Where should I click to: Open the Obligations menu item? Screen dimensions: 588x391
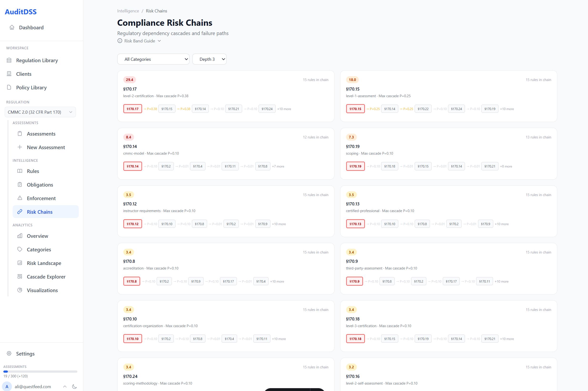click(40, 185)
